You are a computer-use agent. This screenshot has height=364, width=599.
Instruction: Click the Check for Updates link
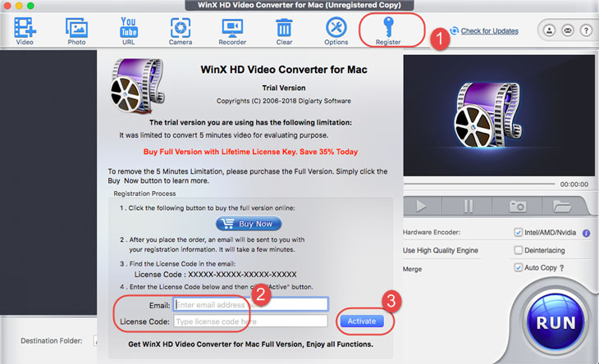[489, 31]
